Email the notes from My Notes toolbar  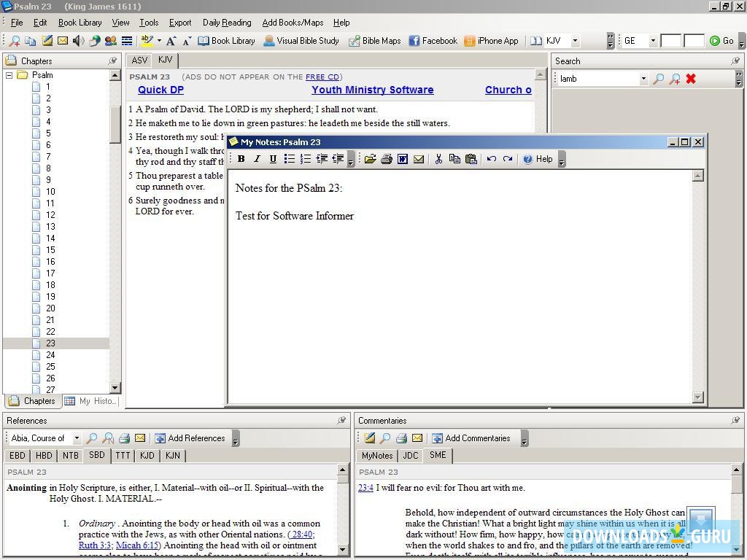pyautogui.click(x=418, y=158)
